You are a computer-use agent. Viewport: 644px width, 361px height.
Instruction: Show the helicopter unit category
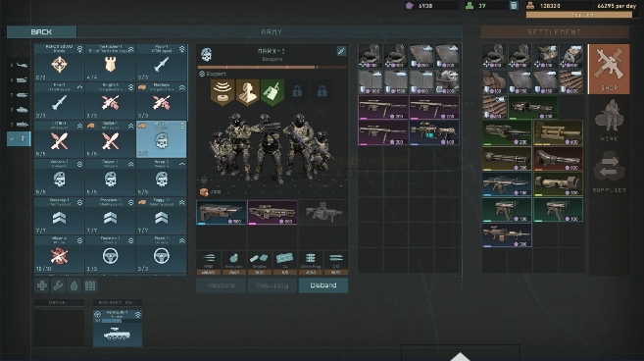[19, 65]
